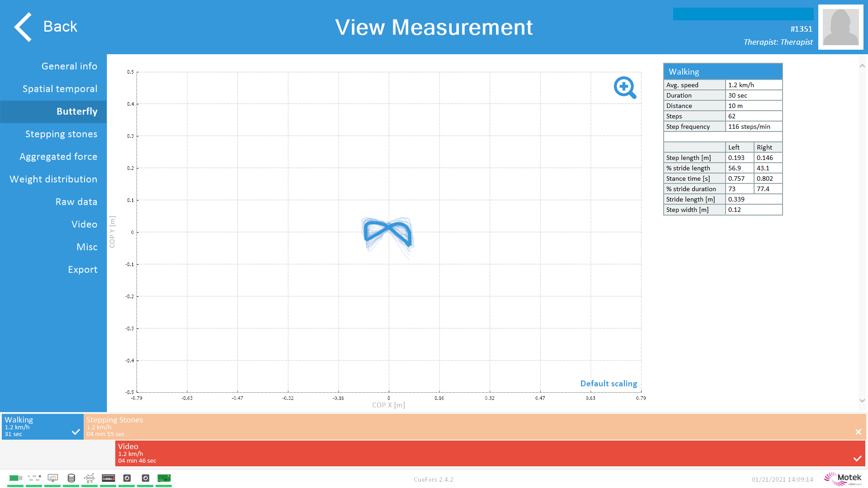Click the Distance value 10 m
868x488 pixels.
754,106
